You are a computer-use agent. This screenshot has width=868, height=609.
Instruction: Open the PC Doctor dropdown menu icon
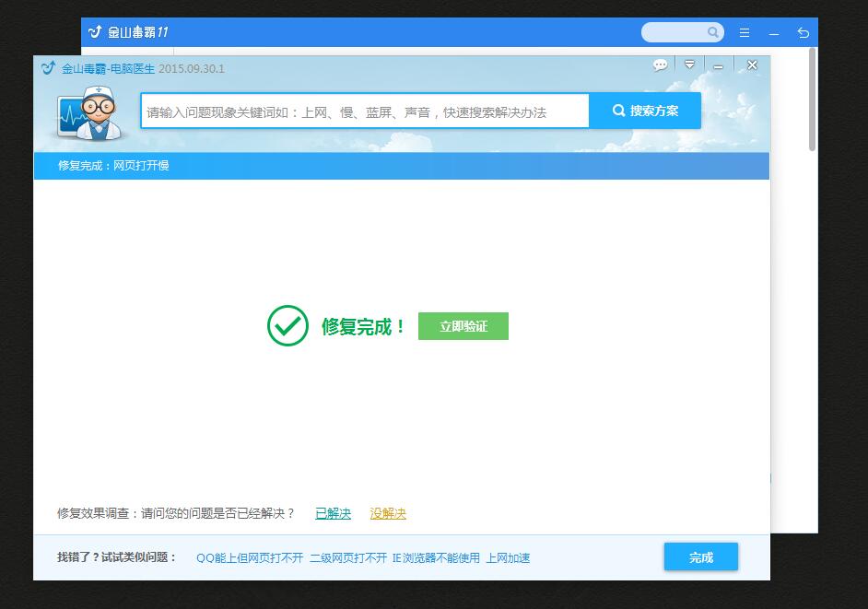click(x=689, y=64)
